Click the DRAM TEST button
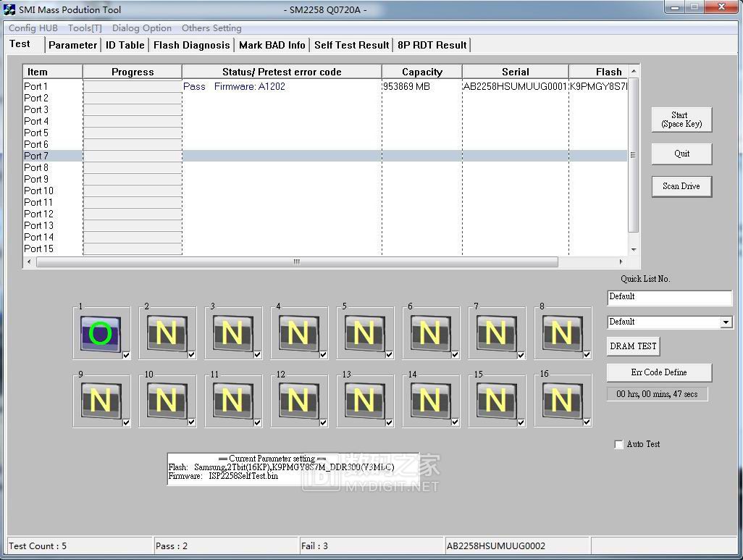The height and width of the screenshot is (560, 743). 633,346
